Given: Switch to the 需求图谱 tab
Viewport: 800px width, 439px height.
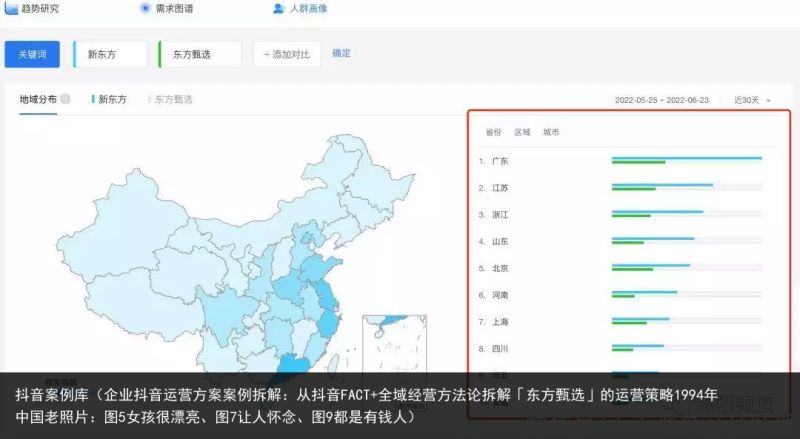Looking at the screenshot, I should 174,9.
